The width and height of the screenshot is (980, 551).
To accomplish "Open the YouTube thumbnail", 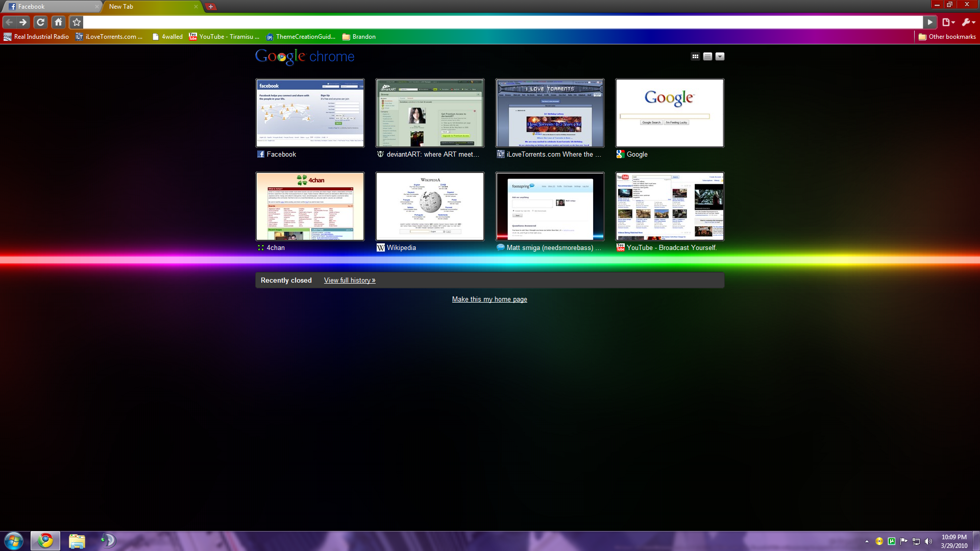I will (x=670, y=206).
